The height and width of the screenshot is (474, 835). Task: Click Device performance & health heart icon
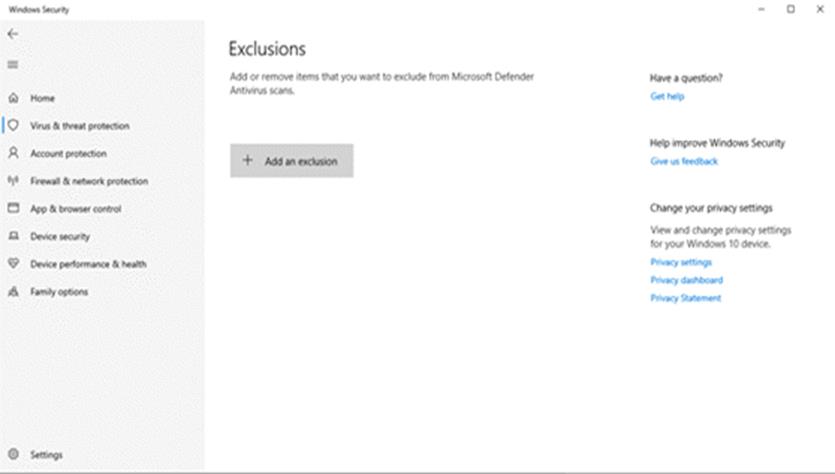[x=13, y=264]
